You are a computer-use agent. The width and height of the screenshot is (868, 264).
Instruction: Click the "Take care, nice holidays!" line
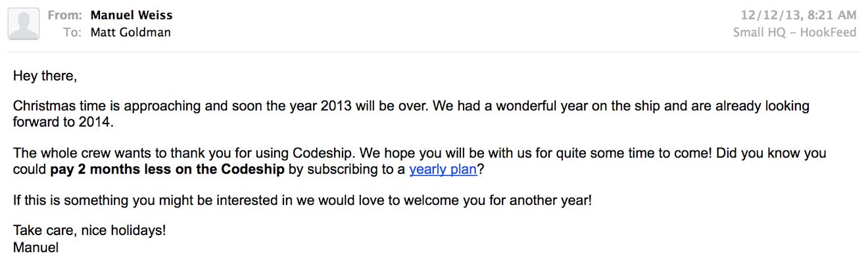89,231
